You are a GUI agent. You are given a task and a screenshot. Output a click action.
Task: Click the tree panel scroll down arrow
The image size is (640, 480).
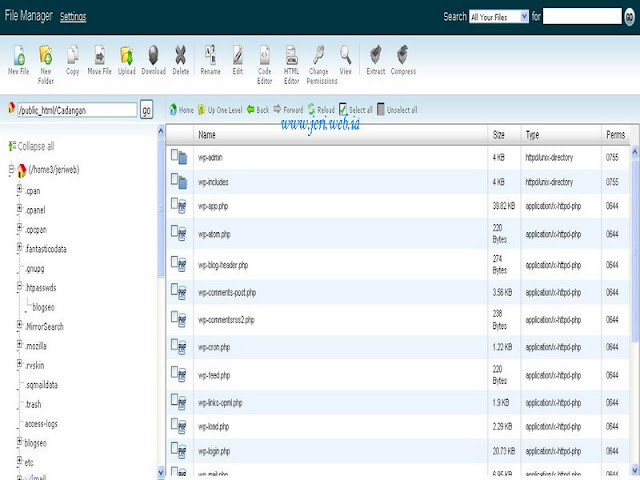tap(160, 471)
